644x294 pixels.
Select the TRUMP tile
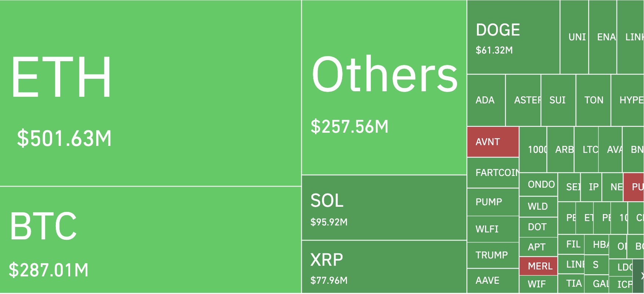(x=493, y=255)
